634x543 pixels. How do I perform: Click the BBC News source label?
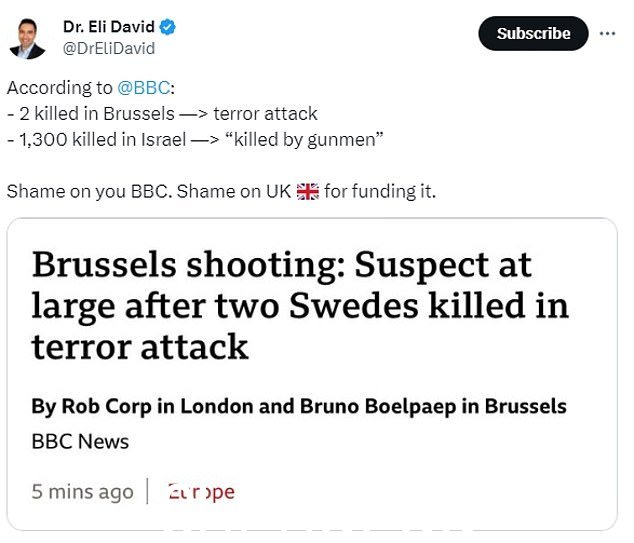coord(80,442)
